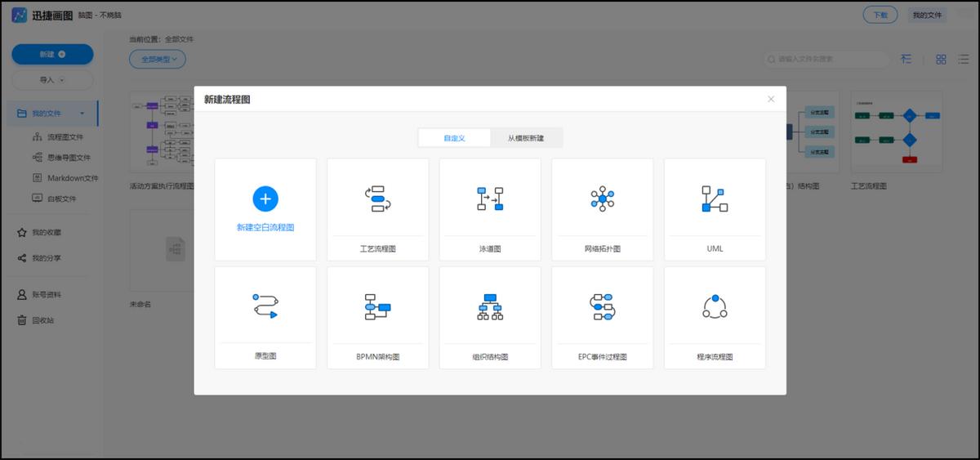Screen dimensions: 980x460
Task: Choose the 泳道图 diagram icon
Action: 490,199
